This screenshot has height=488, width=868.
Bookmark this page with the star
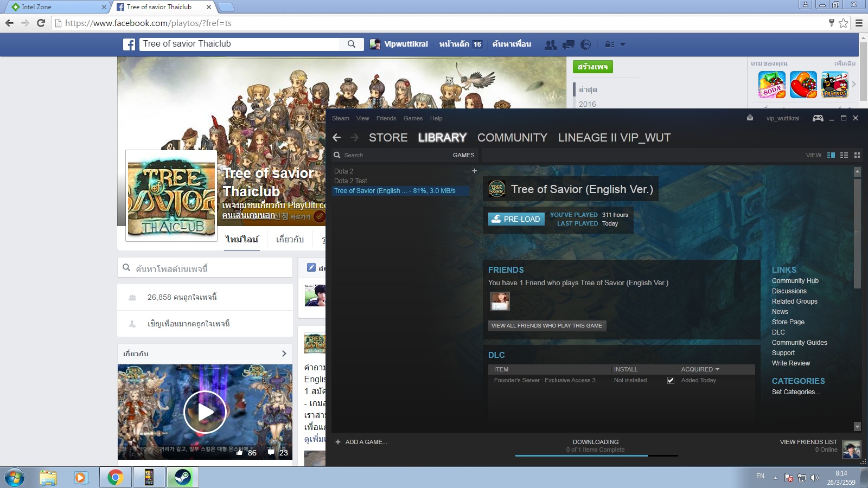843,23
